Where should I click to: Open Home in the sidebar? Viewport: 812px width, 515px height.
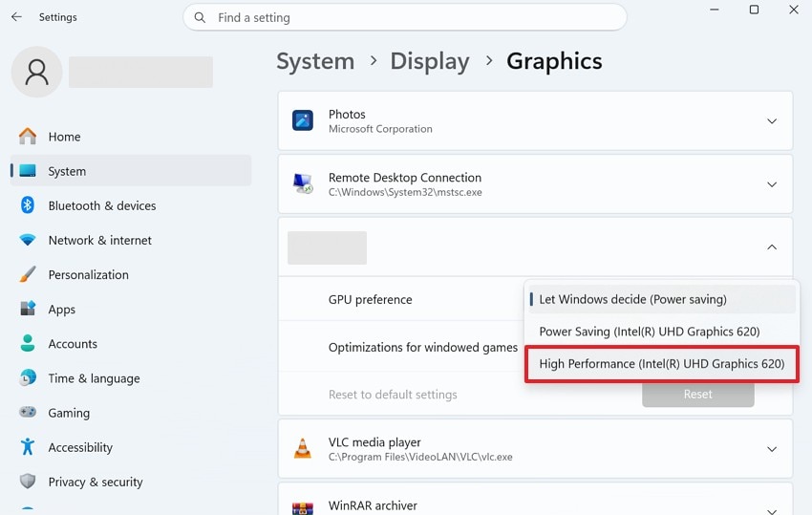point(131,137)
